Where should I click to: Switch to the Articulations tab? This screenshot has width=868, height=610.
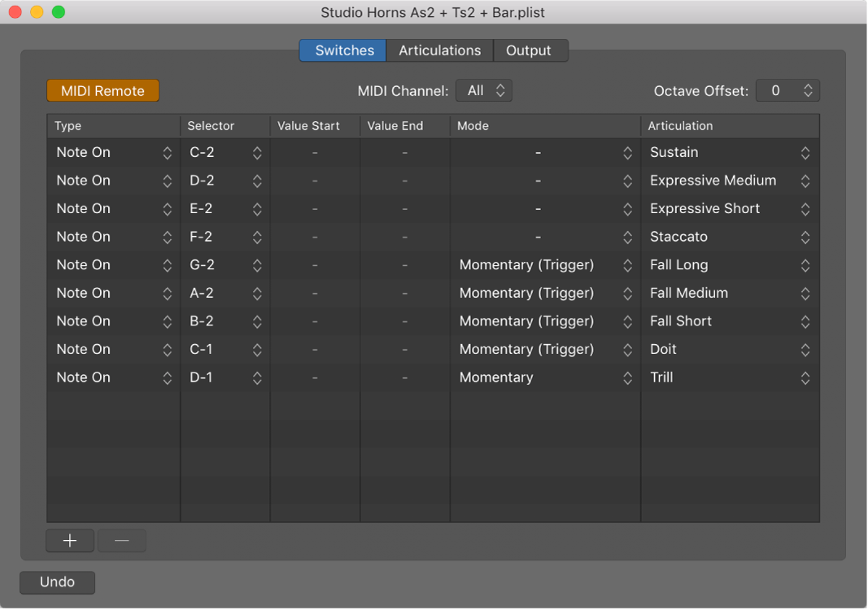[x=439, y=50]
